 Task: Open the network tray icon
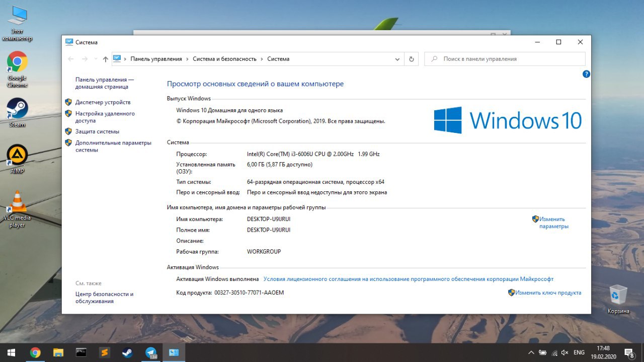554,352
